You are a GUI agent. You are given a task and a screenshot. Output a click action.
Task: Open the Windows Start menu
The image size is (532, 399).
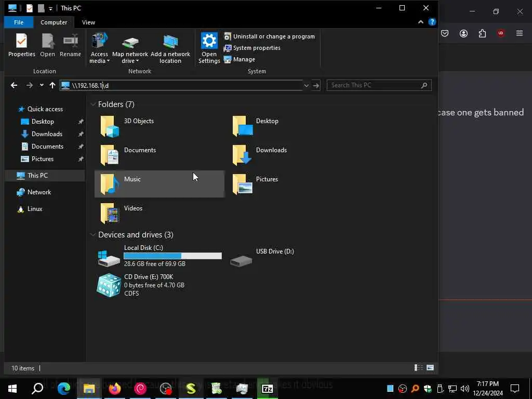(x=12, y=389)
